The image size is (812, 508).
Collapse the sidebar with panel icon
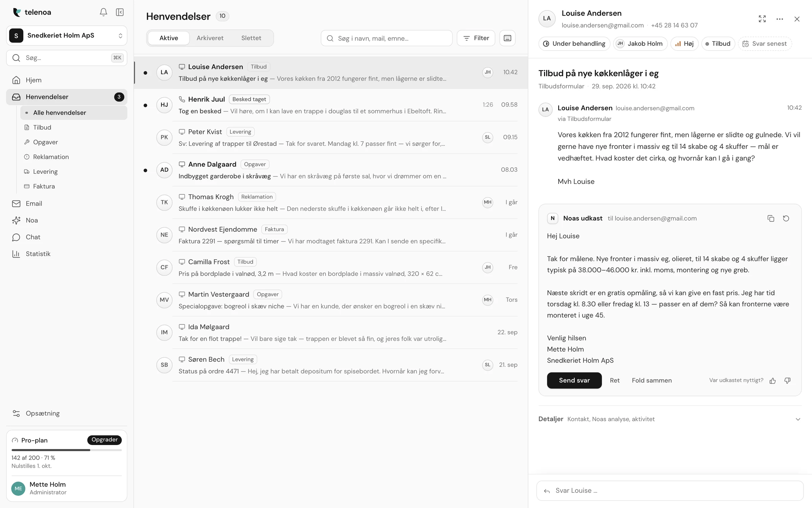pos(120,12)
